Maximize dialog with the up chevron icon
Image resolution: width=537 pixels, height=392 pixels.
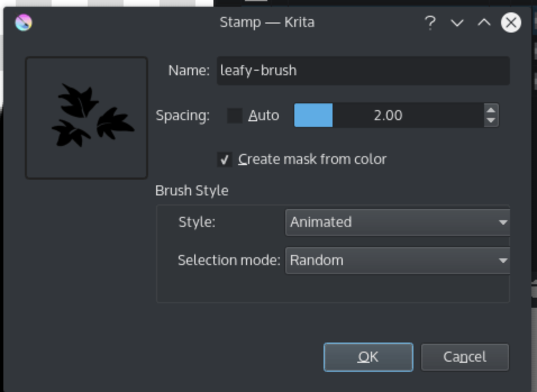pos(484,23)
